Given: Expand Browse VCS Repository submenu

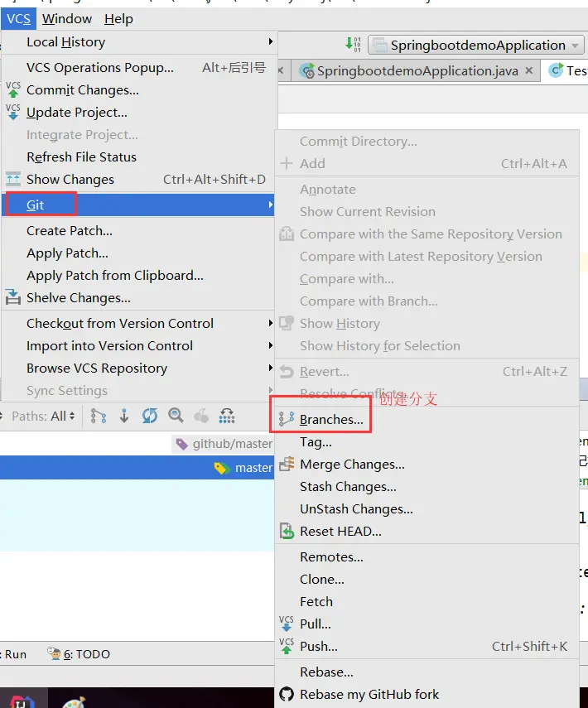Looking at the screenshot, I should coord(138,368).
